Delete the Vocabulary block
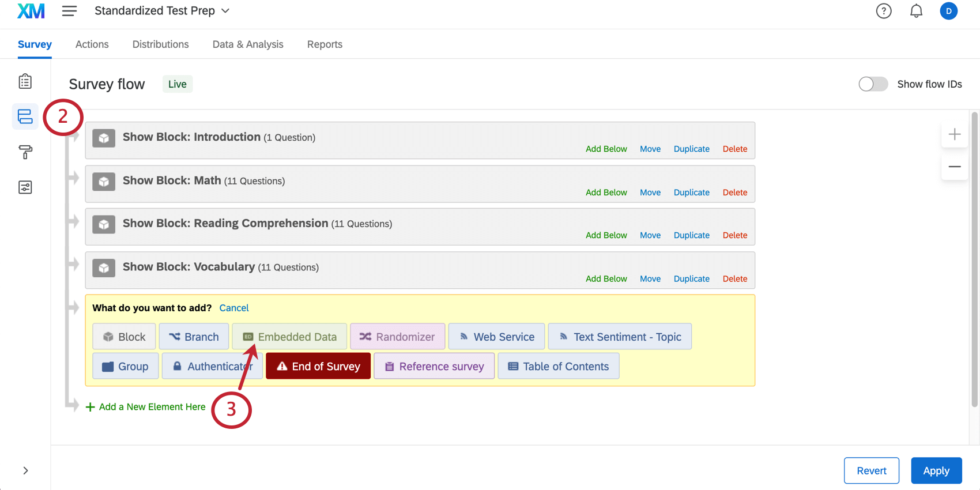 735,278
